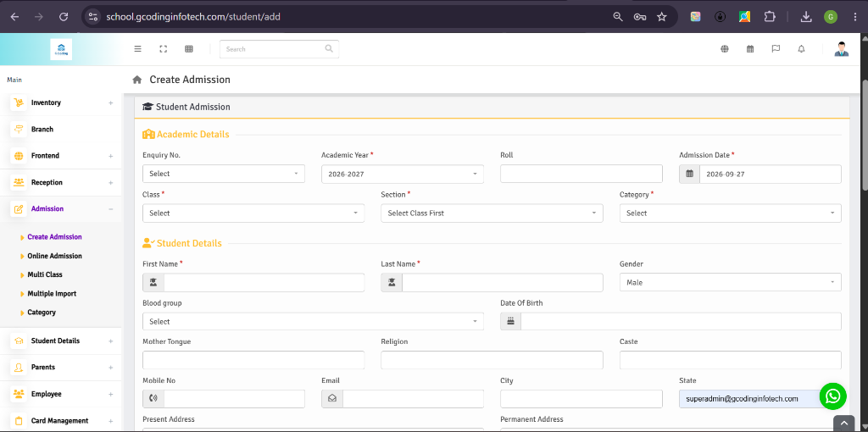Open the browser downloads icon

tap(806, 17)
